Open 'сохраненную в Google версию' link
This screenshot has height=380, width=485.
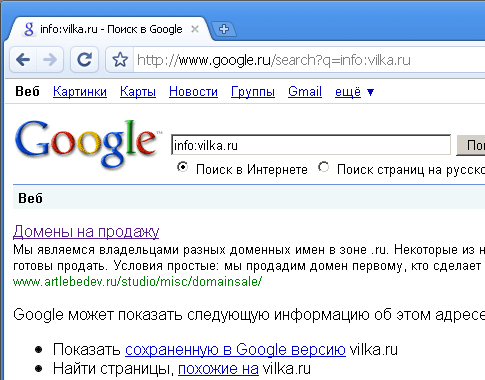[x=235, y=349]
